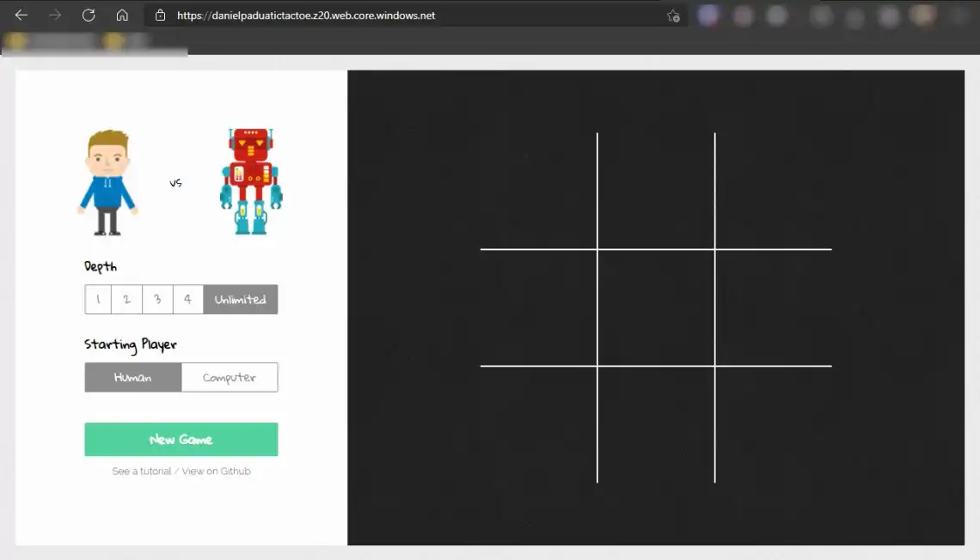Click the browser back arrow
This screenshot has height=560, width=980.
[21, 15]
